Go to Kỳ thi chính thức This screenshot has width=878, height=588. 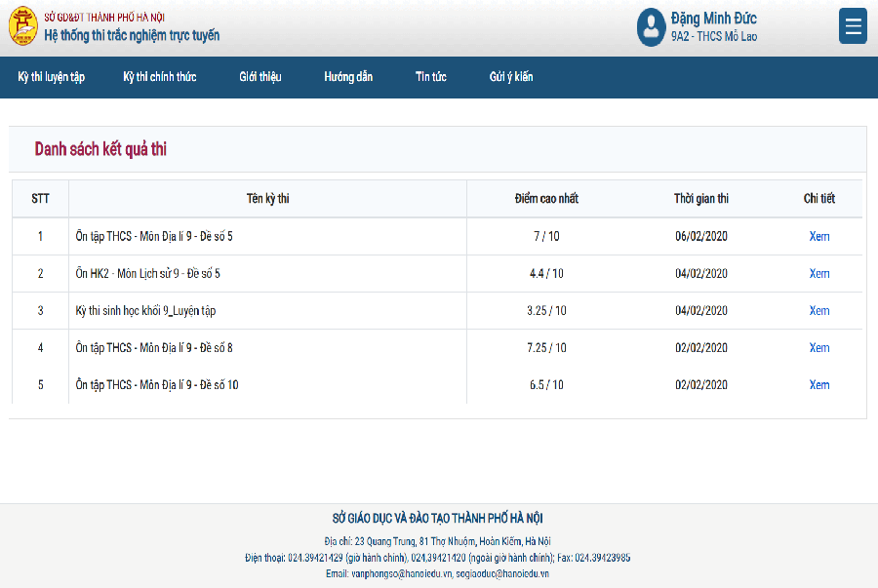pyautogui.click(x=160, y=77)
